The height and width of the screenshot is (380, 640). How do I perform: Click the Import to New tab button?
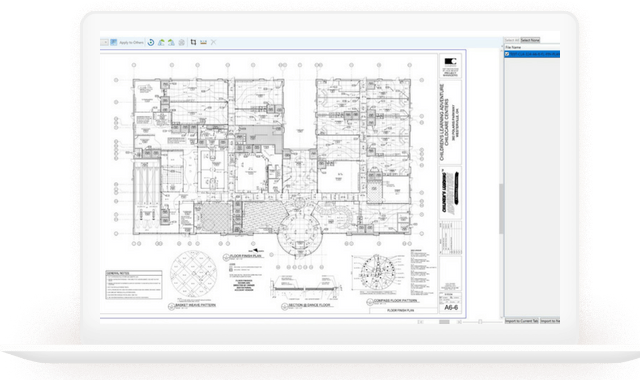tap(550, 321)
